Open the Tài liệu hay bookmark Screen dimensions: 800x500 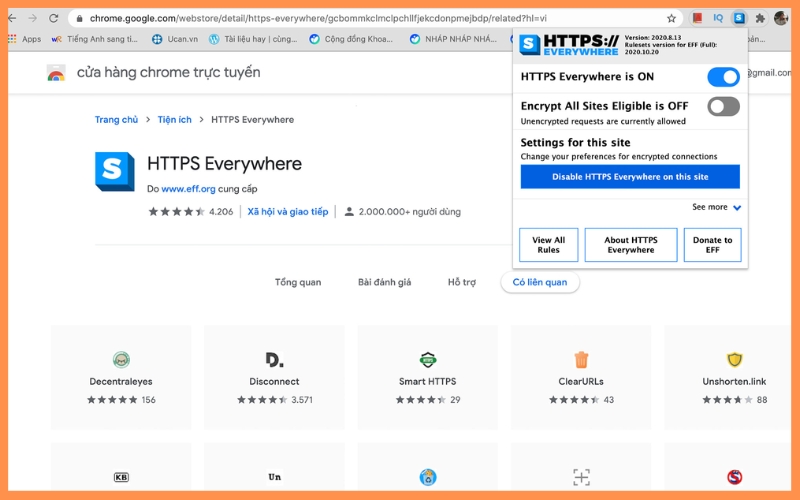pyautogui.click(x=253, y=39)
